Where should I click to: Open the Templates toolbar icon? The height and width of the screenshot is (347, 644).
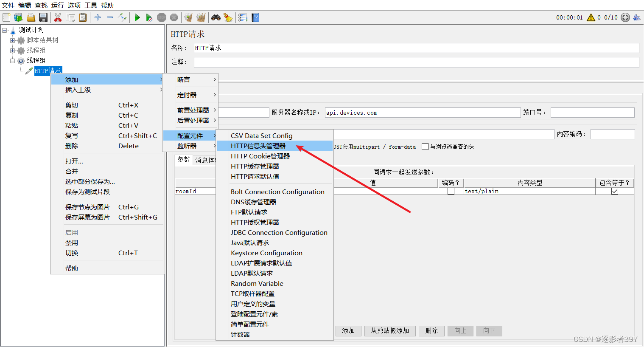18,17
